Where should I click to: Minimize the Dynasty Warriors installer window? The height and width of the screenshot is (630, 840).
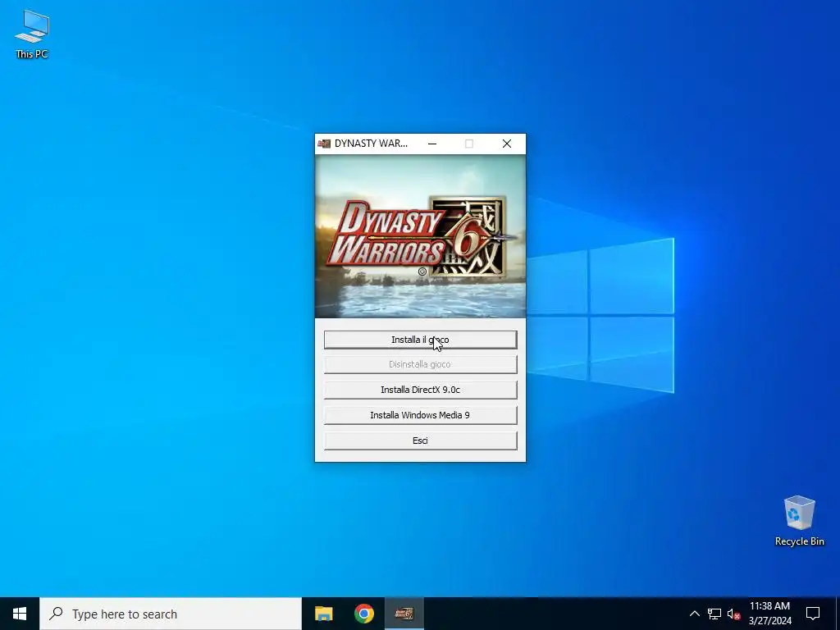[432, 144]
